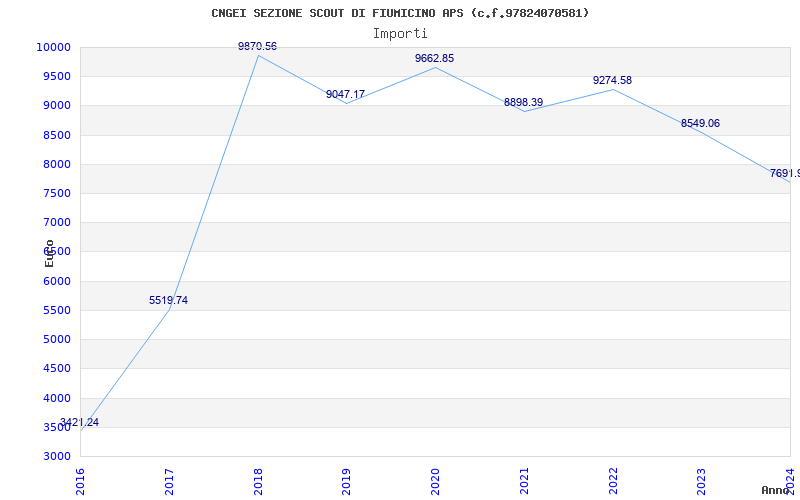Click the 2022 x-axis label
This screenshot has width=800, height=500.
point(613,482)
